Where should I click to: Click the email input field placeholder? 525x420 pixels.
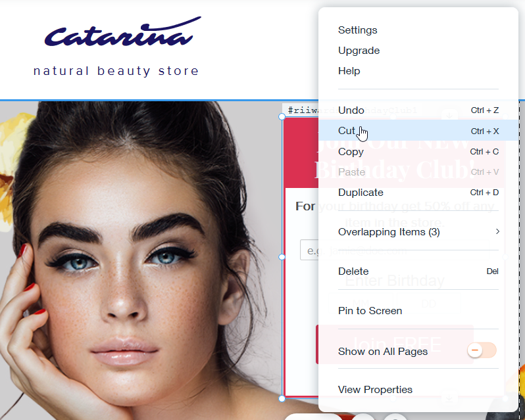pos(309,250)
